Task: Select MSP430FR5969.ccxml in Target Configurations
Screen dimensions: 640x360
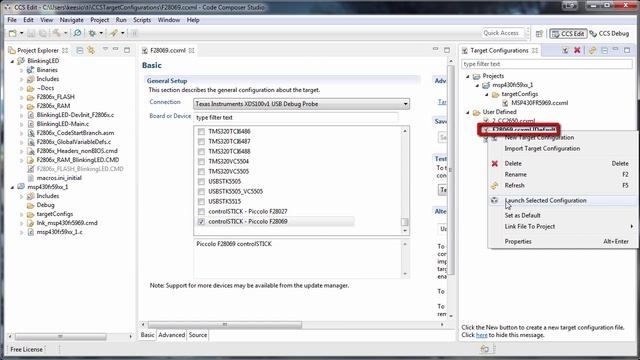Action: (539, 103)
